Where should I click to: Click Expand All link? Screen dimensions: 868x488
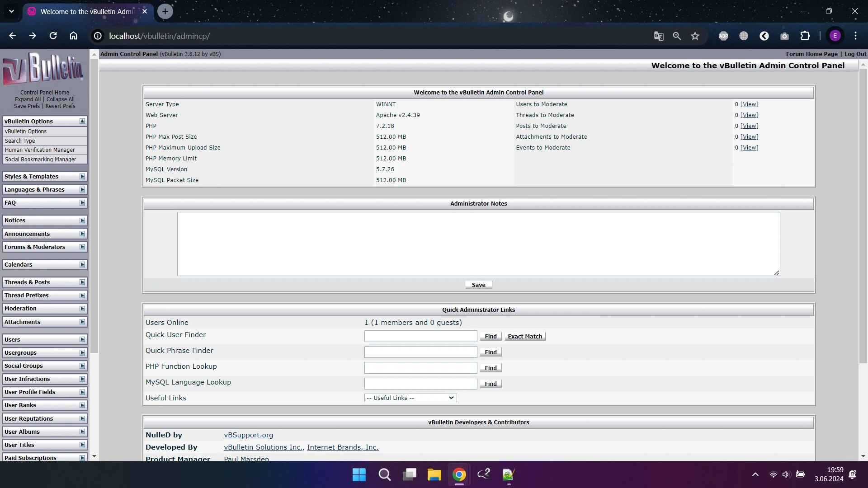(x=28, y=99)
